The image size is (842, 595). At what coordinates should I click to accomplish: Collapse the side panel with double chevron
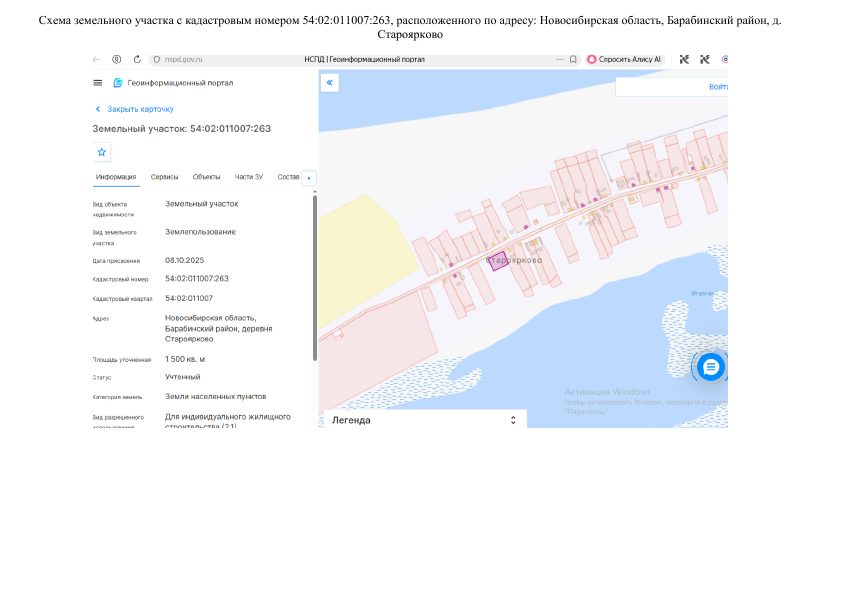pyautogui.click(x=330, y=83)
